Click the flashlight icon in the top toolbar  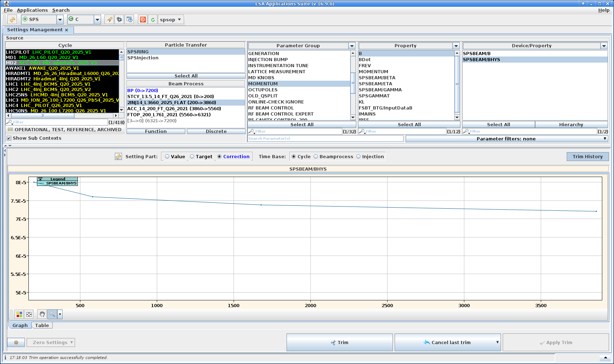point(110,20)
